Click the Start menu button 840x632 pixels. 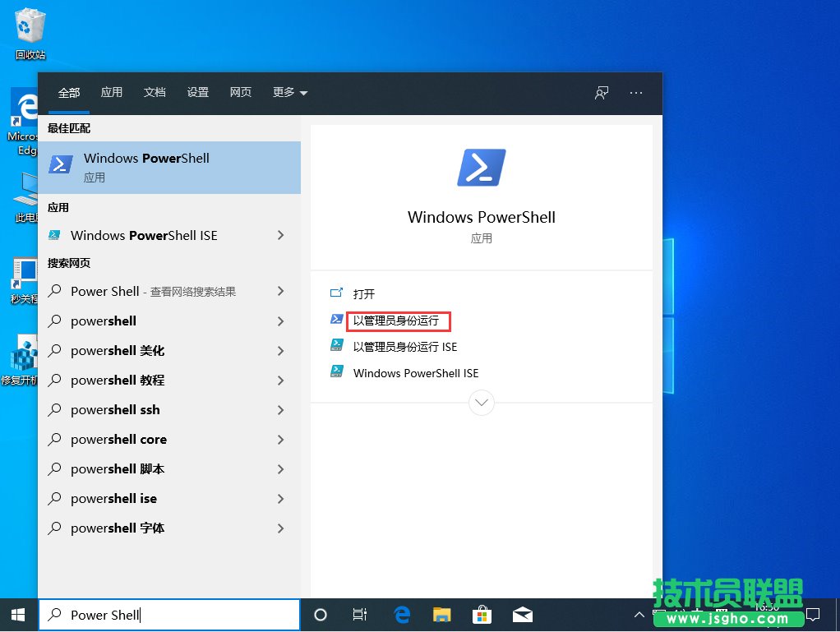(17, 615)
